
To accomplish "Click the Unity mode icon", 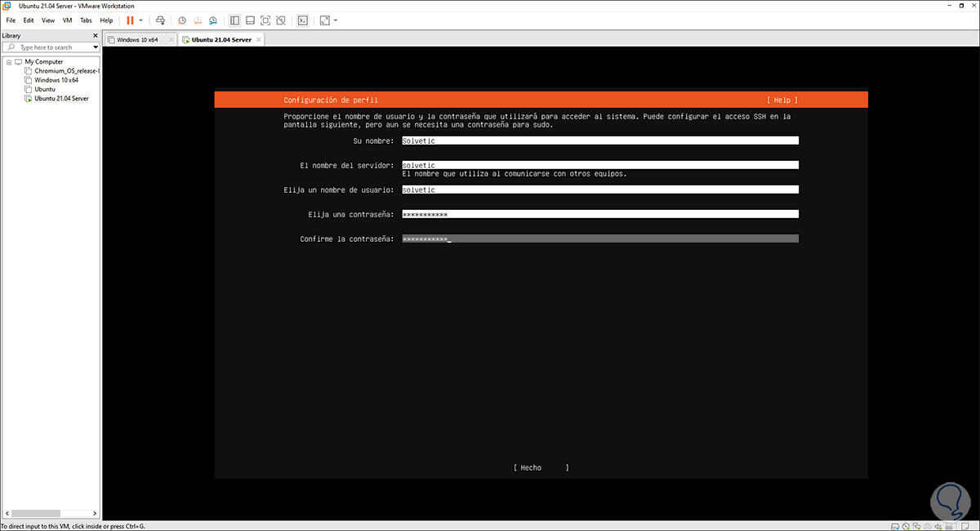I will pos(281,20).
